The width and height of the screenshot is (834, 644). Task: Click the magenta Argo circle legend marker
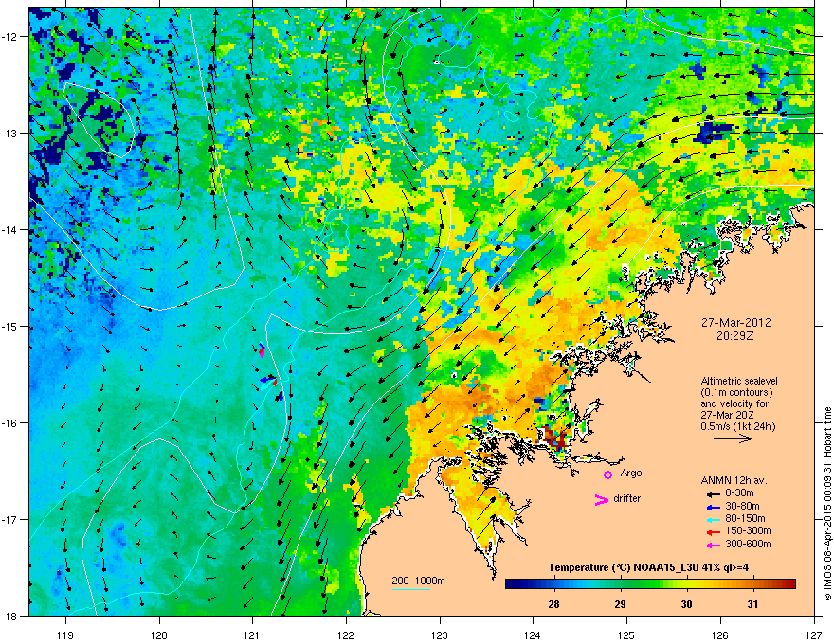pyautogui.click(x=607, y=474)
